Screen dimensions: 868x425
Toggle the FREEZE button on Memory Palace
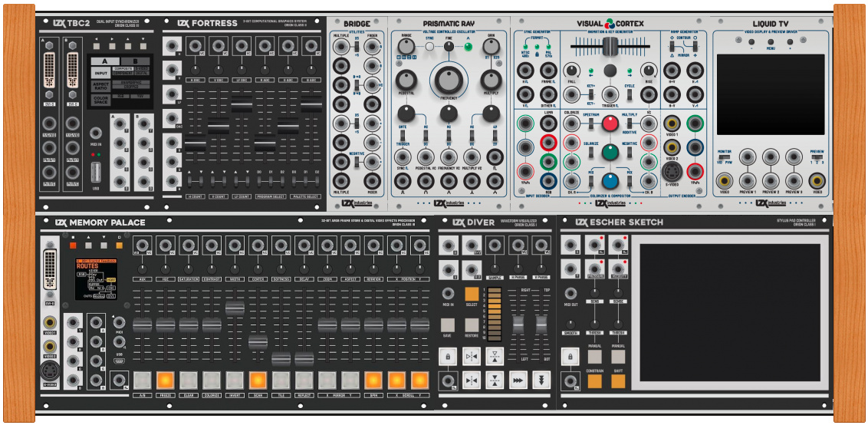pos(166,380)
